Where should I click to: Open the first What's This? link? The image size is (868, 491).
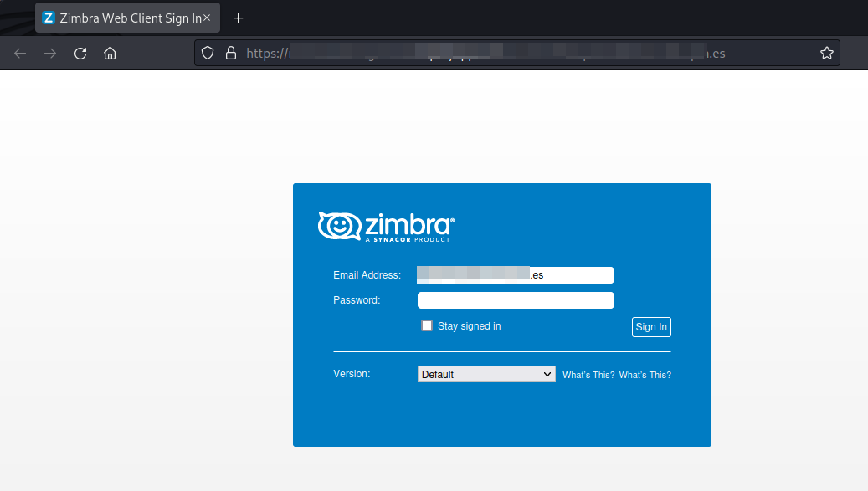point(588,375)
